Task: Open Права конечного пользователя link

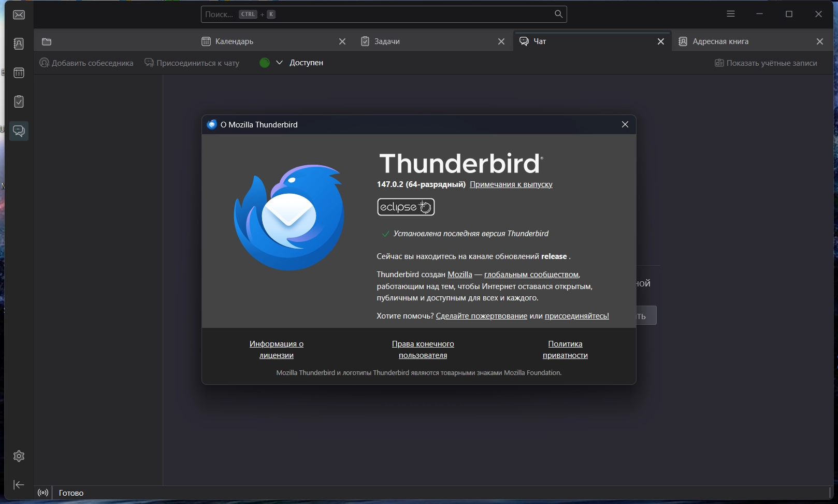Action: pos(423,350)
